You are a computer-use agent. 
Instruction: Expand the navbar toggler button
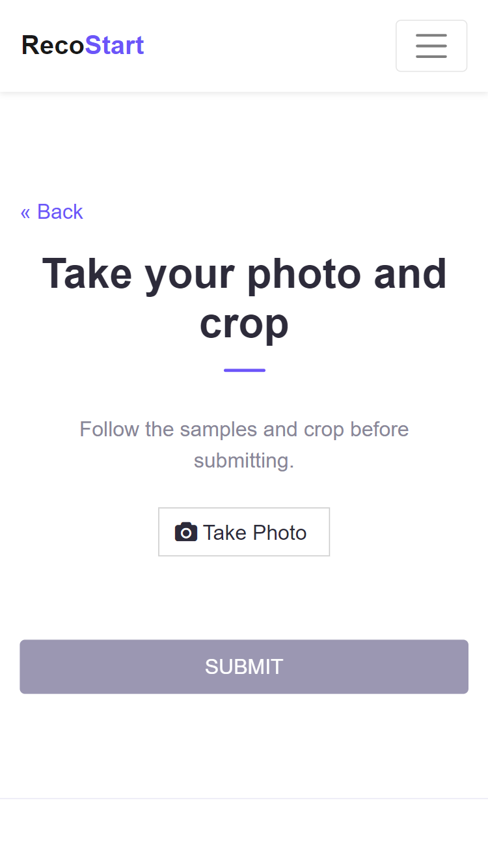431,46
